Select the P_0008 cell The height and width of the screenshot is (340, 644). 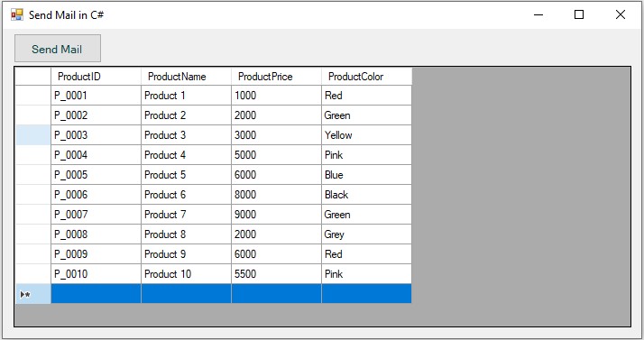[97, 234]
